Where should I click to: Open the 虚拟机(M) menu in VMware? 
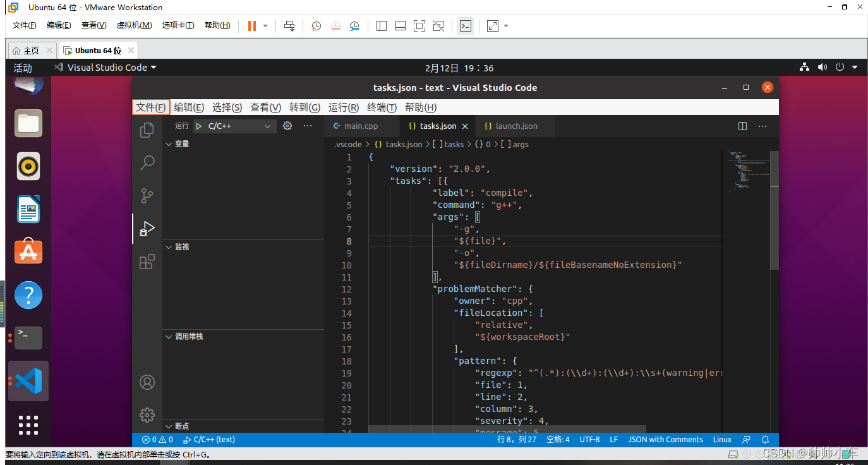coord(134,25)
